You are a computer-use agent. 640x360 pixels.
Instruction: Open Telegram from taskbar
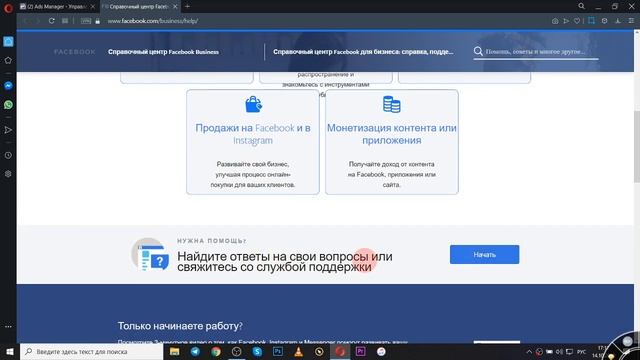pyautogui.click(x=196, y=351)
